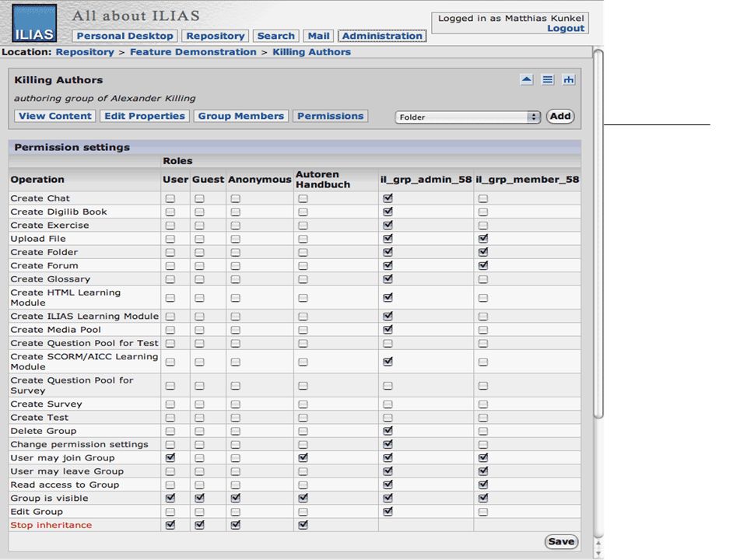747x560 pixels.
Task: Uncheck Create Chat for il_grp_admin_58
Action: coord(388,198)
